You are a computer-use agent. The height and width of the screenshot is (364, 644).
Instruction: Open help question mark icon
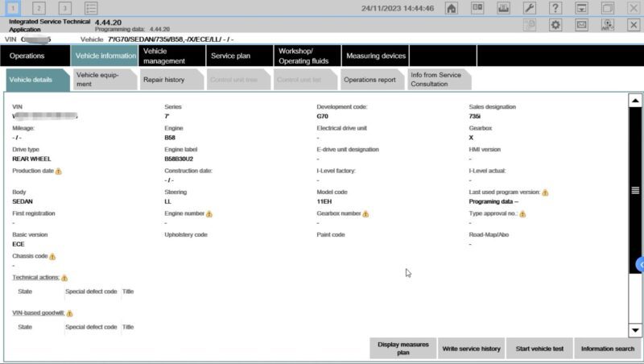(555, 8)
